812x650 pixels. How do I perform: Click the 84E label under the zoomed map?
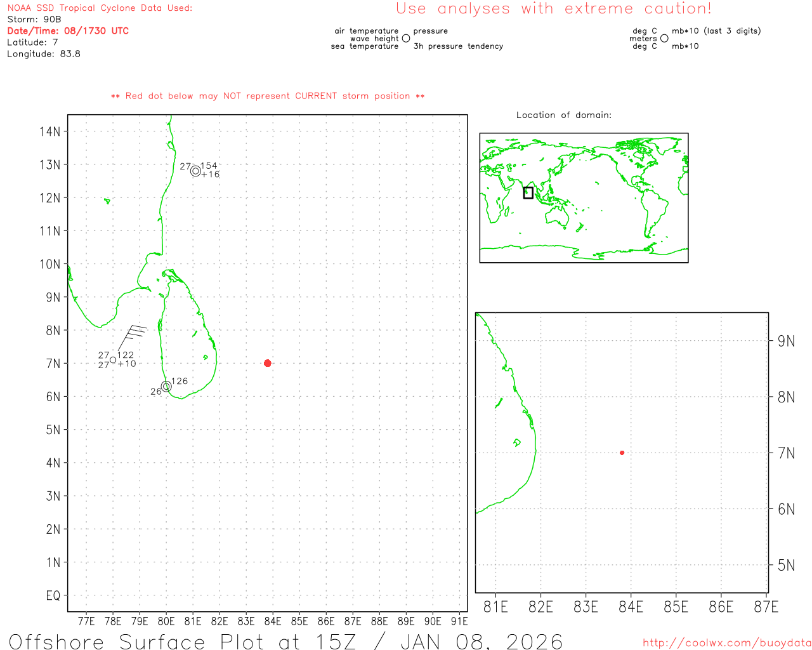631,607
